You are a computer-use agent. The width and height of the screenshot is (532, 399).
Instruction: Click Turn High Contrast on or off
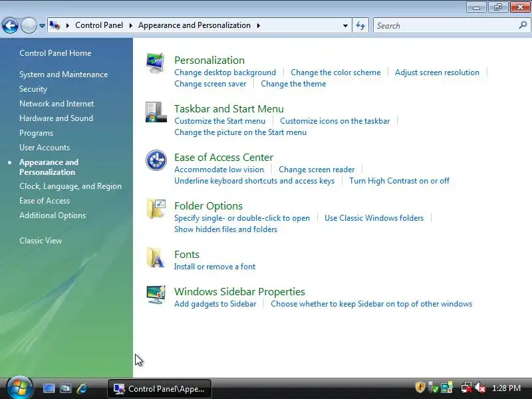(400, 180)
